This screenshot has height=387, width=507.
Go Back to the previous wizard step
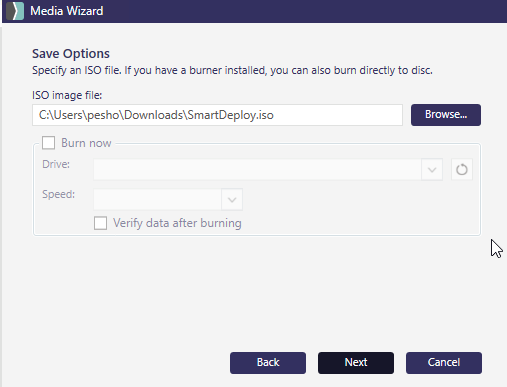[x=268, y=363]
